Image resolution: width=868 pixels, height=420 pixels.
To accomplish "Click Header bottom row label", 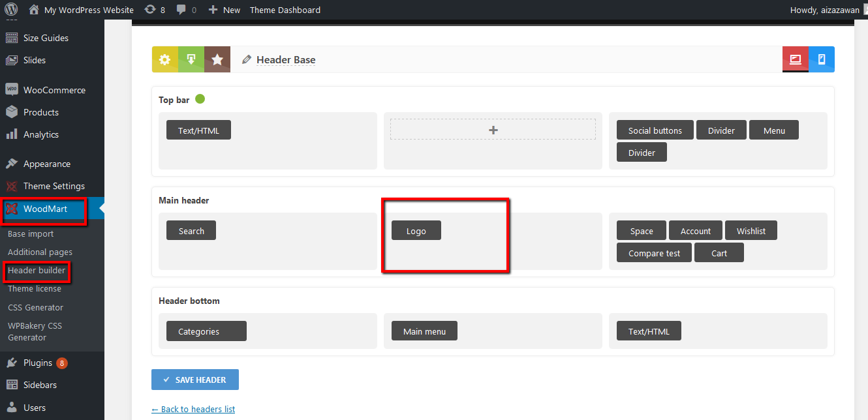I will (x=189, y=301).
